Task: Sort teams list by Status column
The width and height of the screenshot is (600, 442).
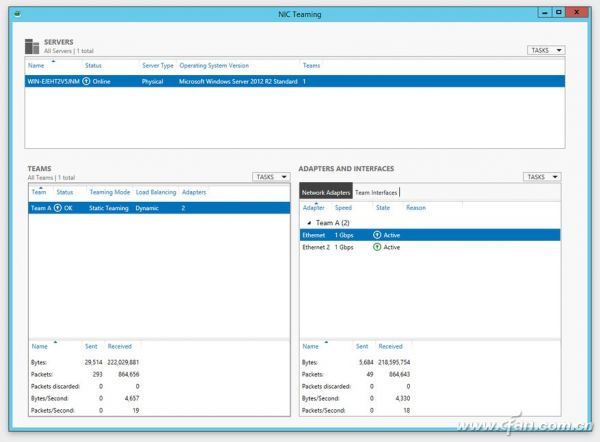Action: (65, 192)
